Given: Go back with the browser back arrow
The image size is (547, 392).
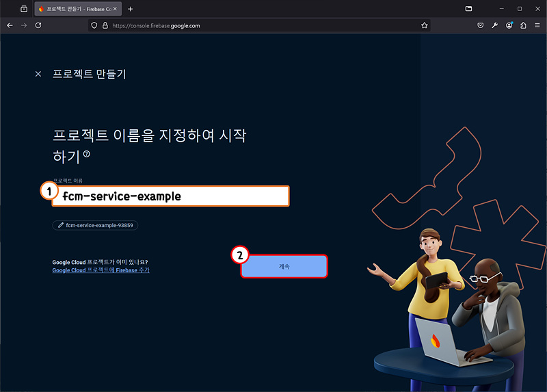Looking at the screenshot, I should 10,25.
